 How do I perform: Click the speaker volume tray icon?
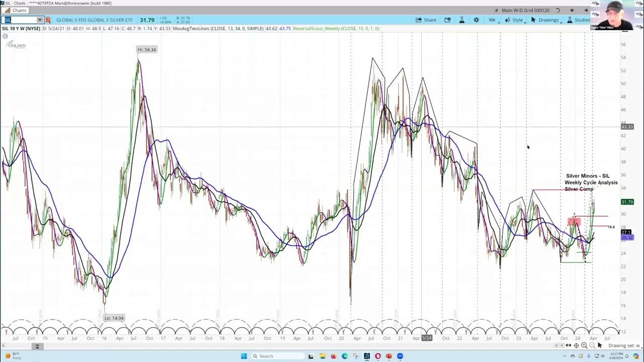[602, 356]
